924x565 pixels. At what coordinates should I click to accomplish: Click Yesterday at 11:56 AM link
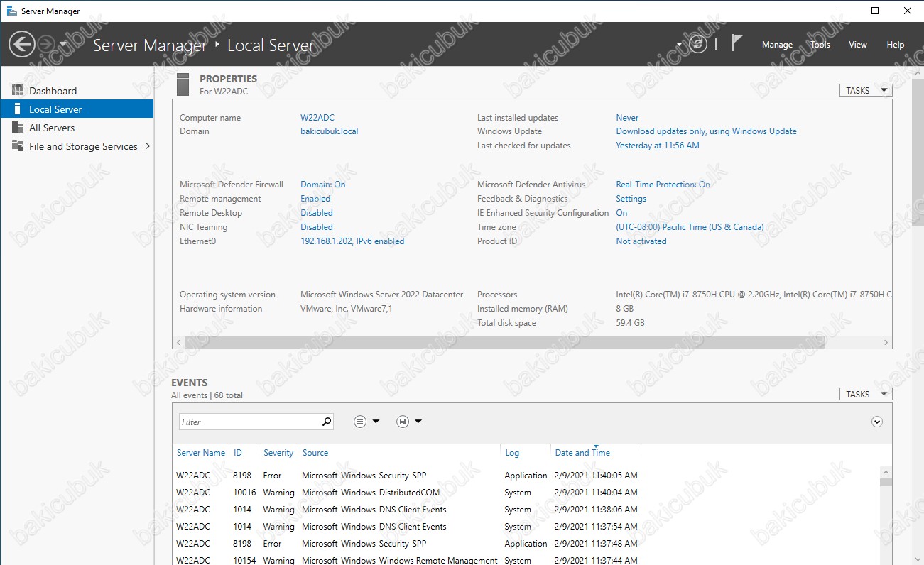pos(658,146)
